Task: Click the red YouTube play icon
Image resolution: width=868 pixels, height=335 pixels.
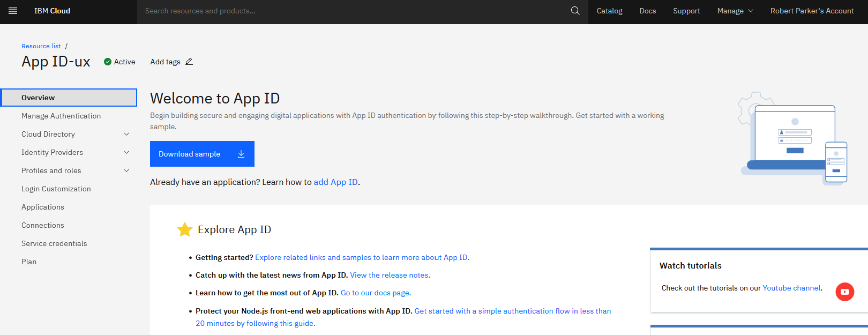Action: pyautogui.click(x=844, y=292)
